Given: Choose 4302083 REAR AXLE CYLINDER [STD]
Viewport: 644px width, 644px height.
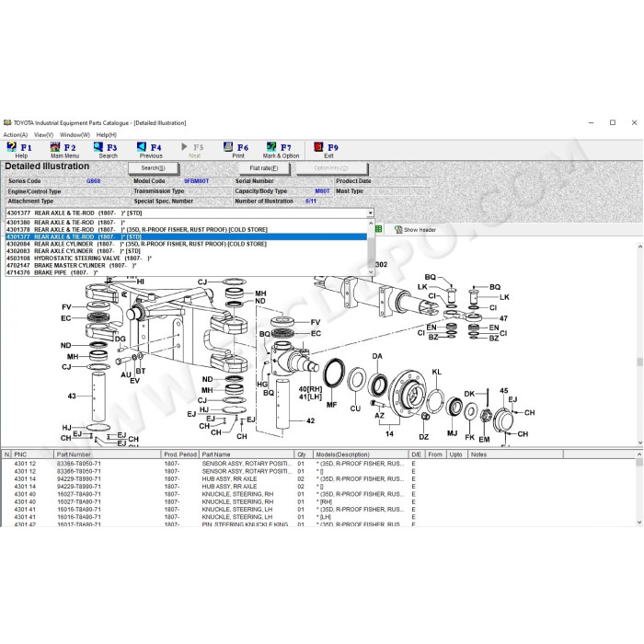Looking at the screenshot, I should click(x=186, y=251).
